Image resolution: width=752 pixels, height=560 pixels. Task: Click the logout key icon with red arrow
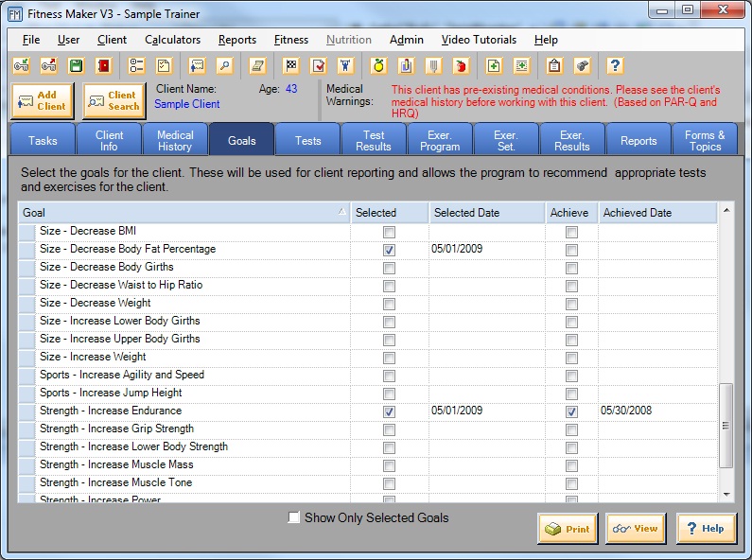point(48,65)
